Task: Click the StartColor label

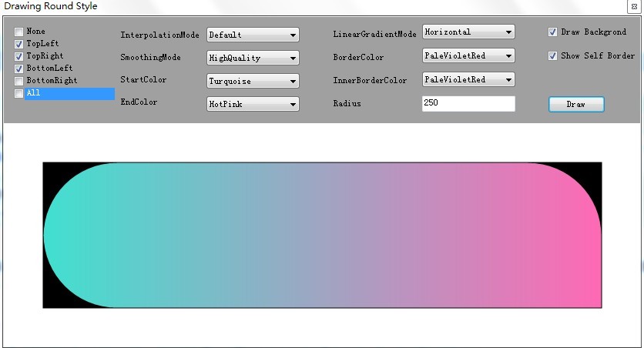Action: (x=143, y=79)
